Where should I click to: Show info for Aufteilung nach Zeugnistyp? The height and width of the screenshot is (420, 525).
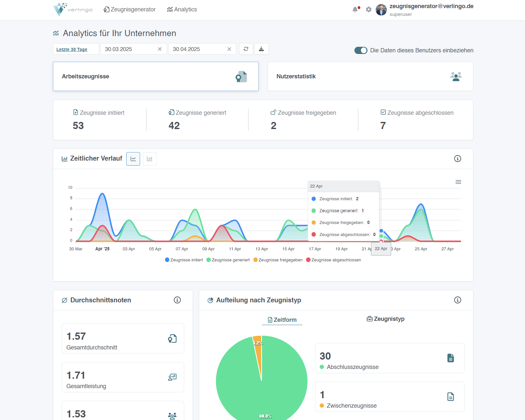coord(457,300)
